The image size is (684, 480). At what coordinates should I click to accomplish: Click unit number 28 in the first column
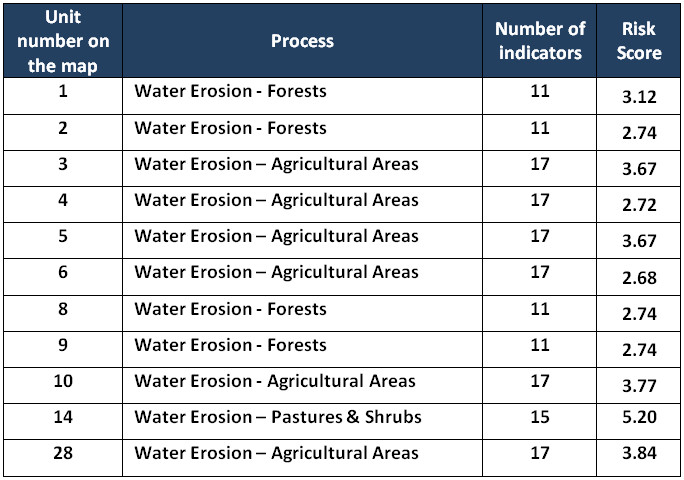(62, 453)
